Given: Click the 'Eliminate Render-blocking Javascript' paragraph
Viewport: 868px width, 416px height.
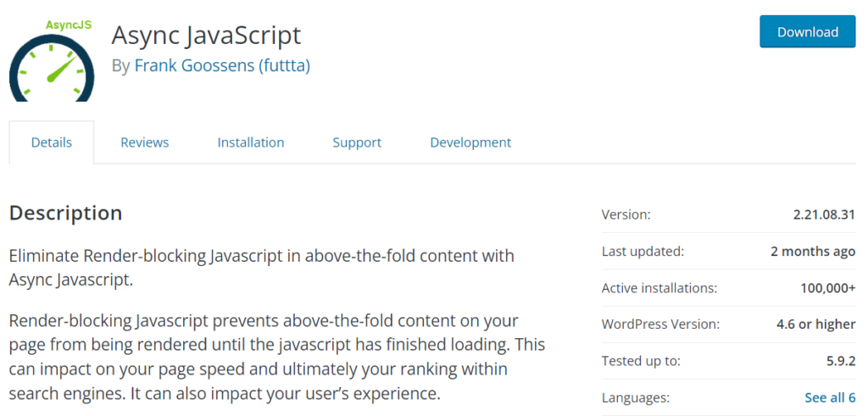Looking at the screenshot, I should click(261, 267).
